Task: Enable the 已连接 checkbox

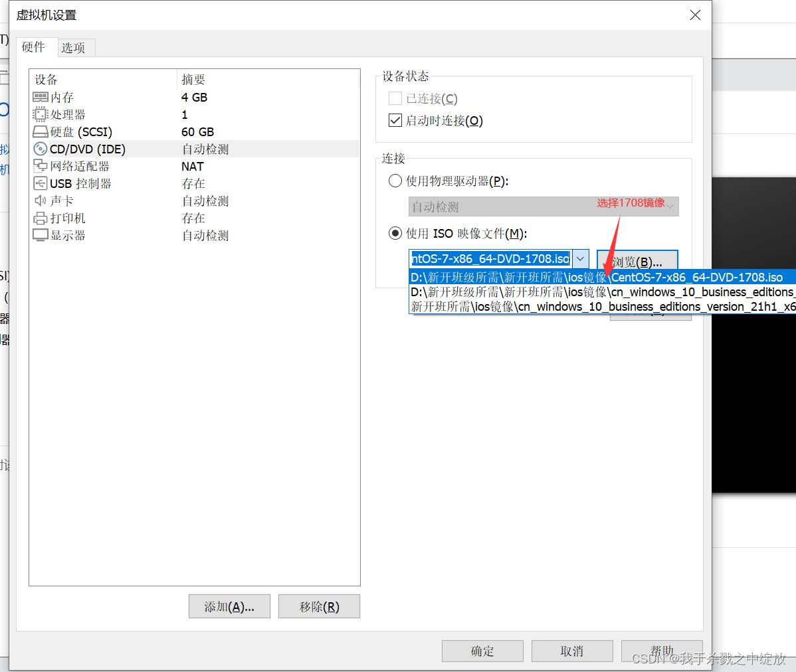Action: pyautogui.click(x=395, y=99)
